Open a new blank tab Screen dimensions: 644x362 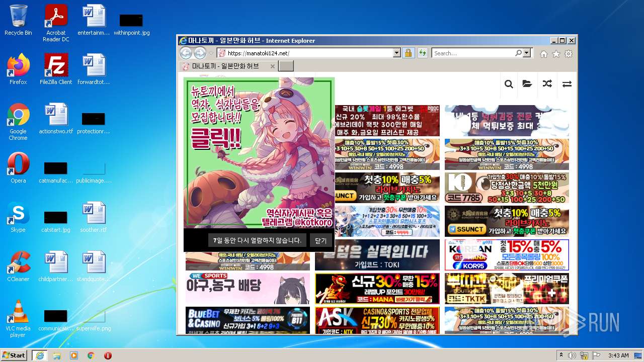coord(286,66)
